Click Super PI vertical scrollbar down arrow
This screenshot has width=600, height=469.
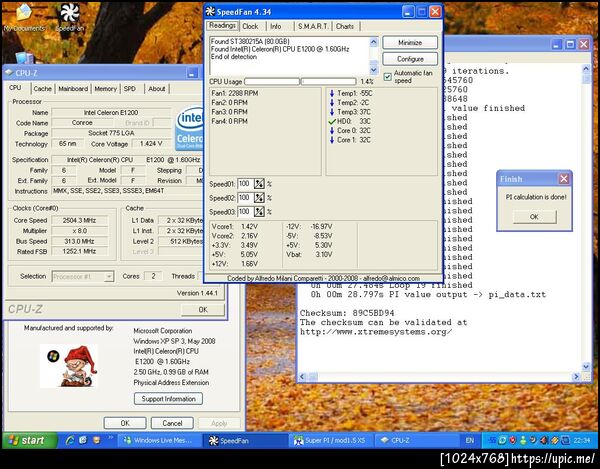tap(586, 366)
